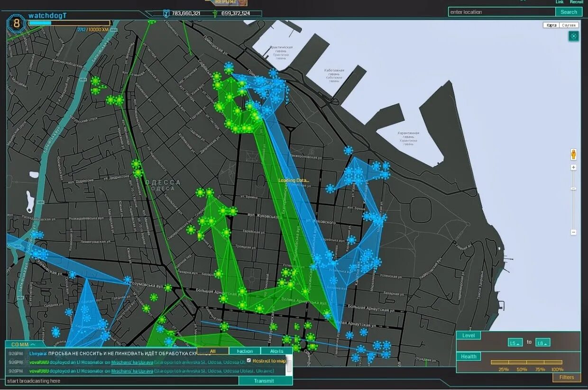Pick up the Street View pegman icon
588x390 pixels.
tap(573, 154)
